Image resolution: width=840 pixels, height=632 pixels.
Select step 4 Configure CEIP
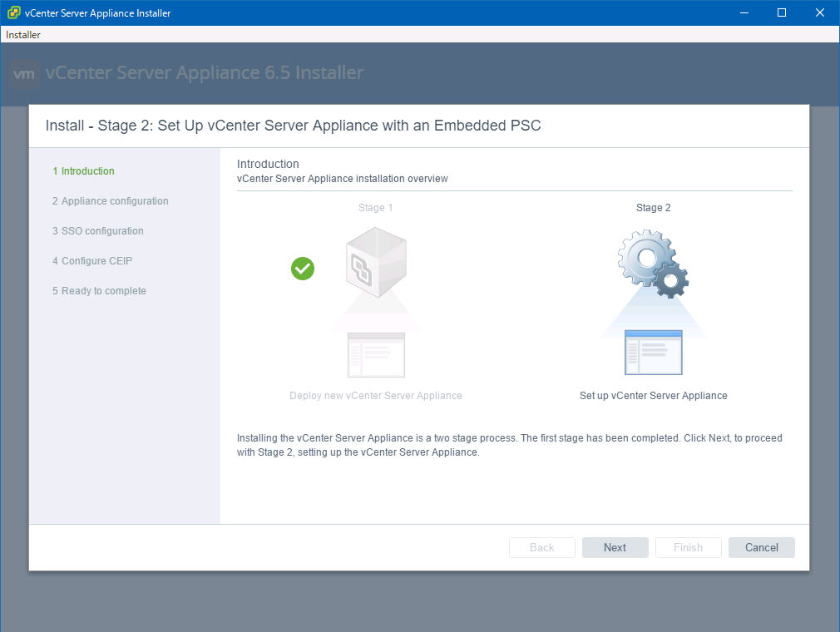(x=92, y=261)
